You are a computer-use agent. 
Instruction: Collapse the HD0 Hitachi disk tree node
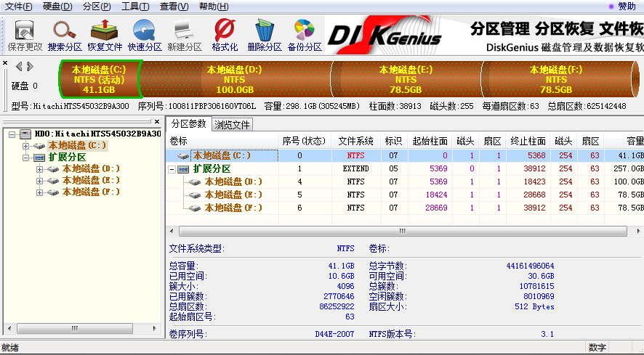[x=13, y=134]
